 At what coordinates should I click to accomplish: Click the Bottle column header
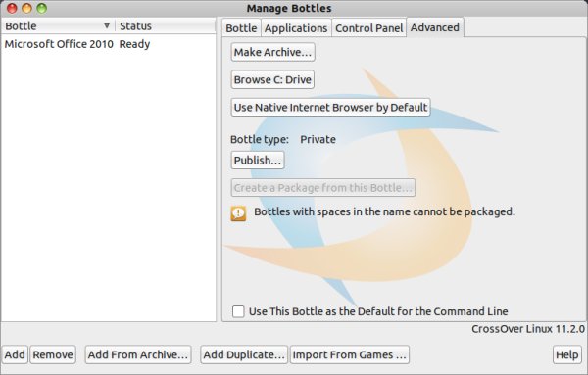coord(58,25)
